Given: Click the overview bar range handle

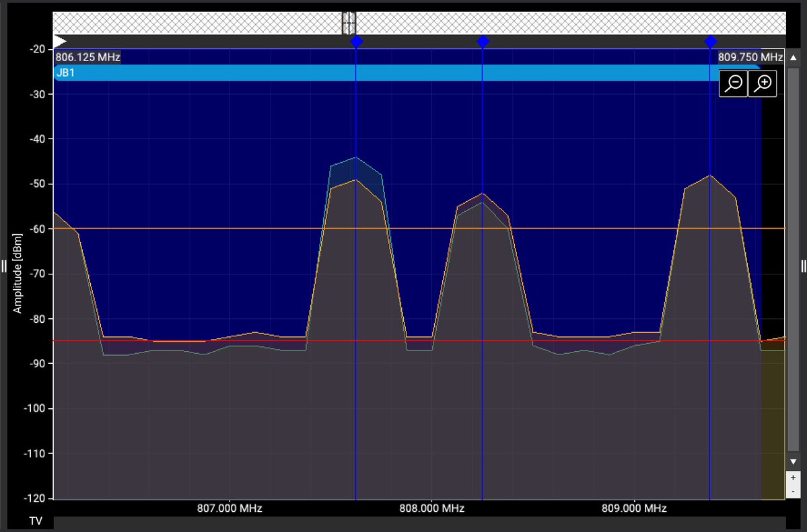Looking at the screenshot, I should coord(349,23).
